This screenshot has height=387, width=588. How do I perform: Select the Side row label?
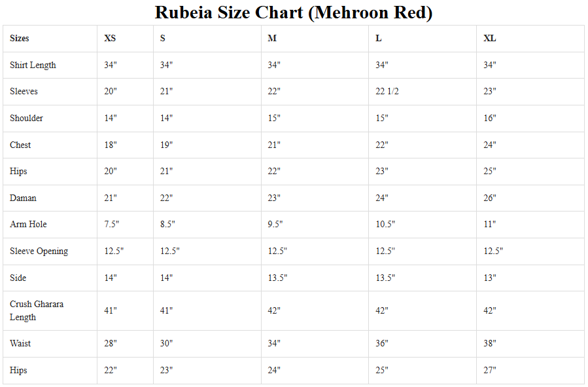pyautogui.click(x=18, y=278)
